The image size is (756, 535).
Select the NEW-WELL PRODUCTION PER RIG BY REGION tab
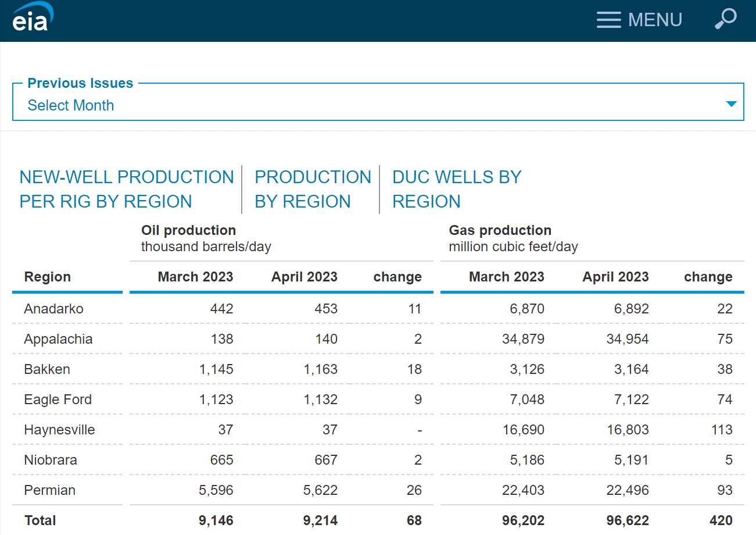127,189
